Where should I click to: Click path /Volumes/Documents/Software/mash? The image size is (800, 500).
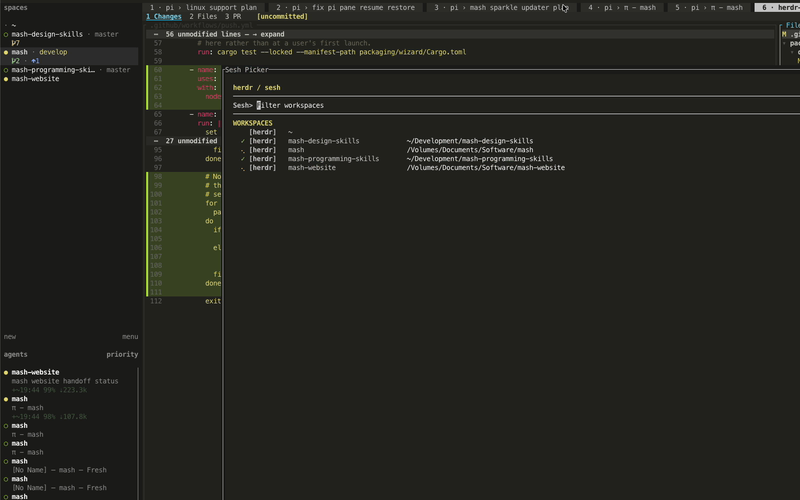tap(470, 150)
